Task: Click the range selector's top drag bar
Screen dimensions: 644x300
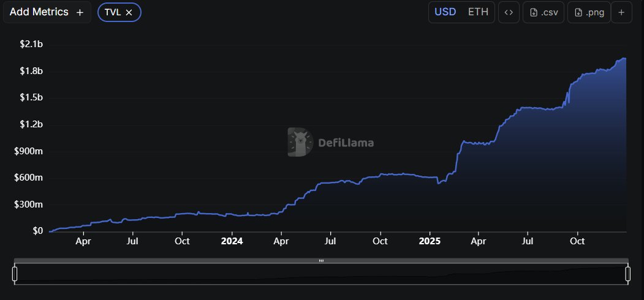Action: coord(321,261)
